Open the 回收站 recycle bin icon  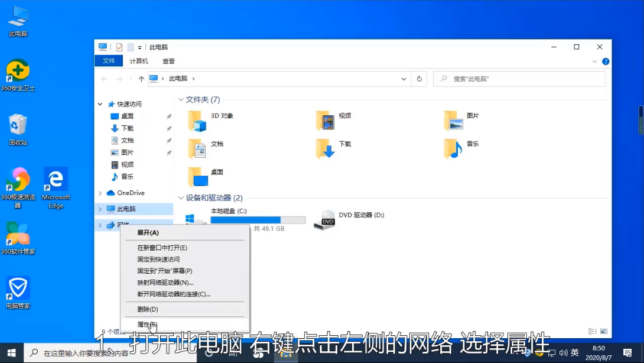tap(18, 129)
